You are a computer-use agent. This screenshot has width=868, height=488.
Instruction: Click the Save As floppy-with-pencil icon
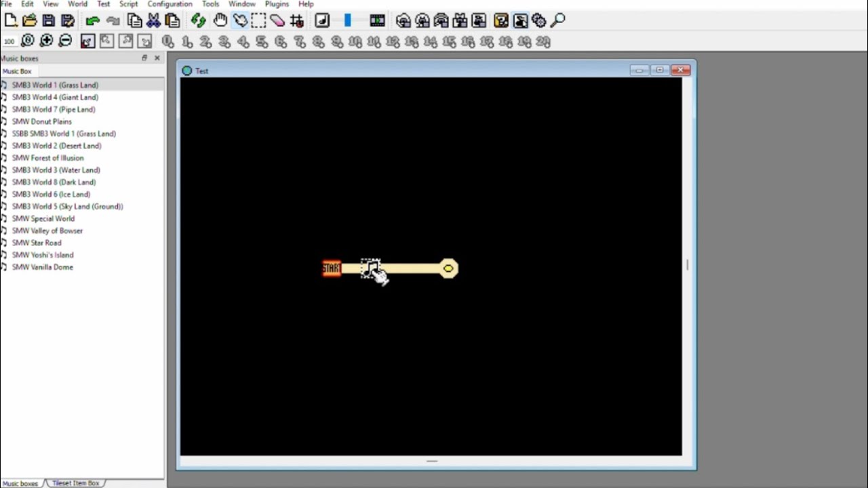point(68,20)
